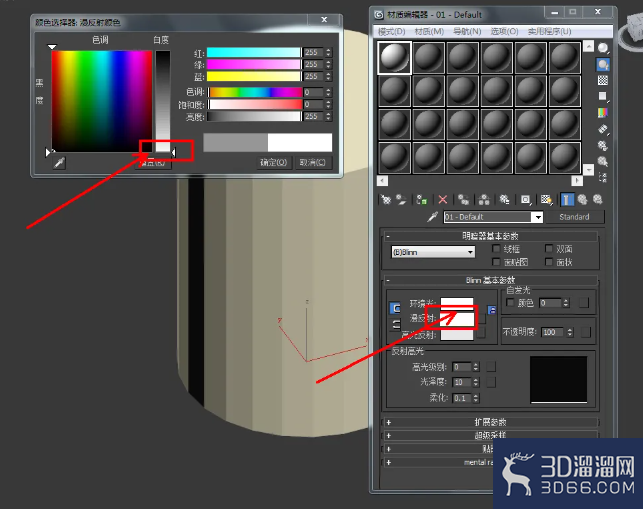The image size is (643, 509).
Task: Expand the 扩展参数 rollout
Action: coord(490,422)
